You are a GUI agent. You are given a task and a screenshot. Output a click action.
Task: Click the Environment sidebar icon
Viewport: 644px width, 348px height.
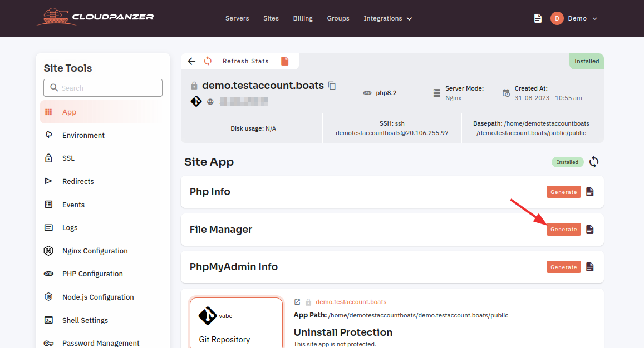[48, 135]
